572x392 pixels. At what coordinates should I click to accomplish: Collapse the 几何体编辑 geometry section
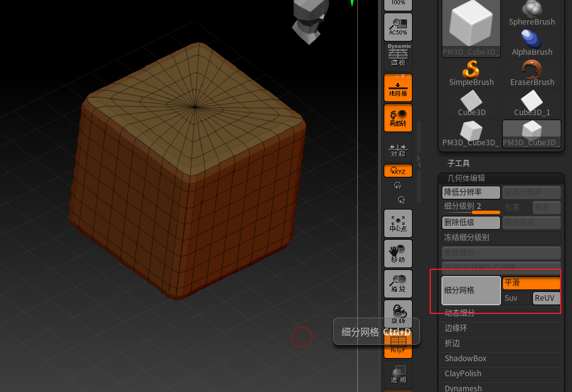[x=466, y=178]
